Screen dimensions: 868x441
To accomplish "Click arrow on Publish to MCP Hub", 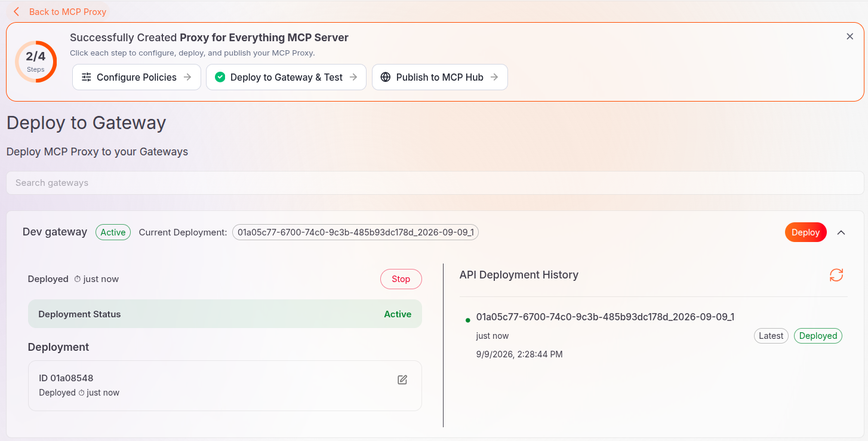I will 494,77.
